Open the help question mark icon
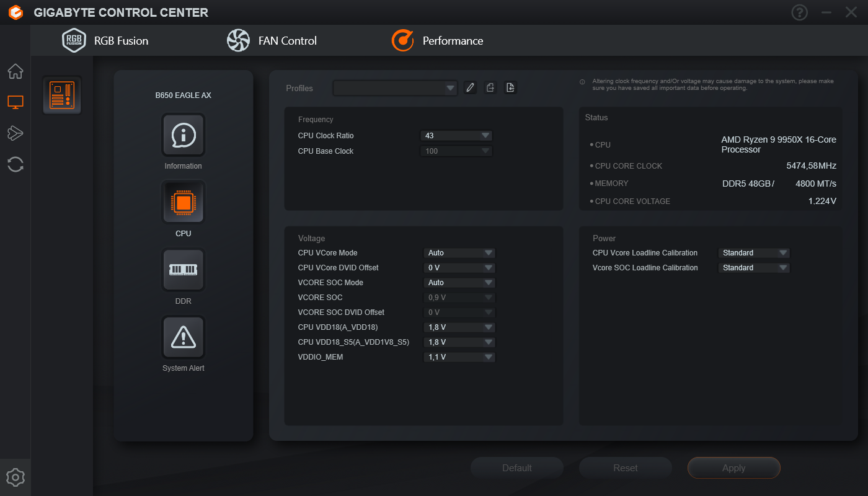Image resolution: width=868 pixels, height=496 pixels. pos(800,12)
